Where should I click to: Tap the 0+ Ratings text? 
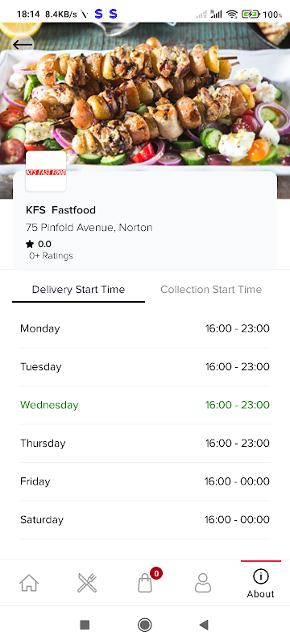pyautogui.click(x=51, y=256)
